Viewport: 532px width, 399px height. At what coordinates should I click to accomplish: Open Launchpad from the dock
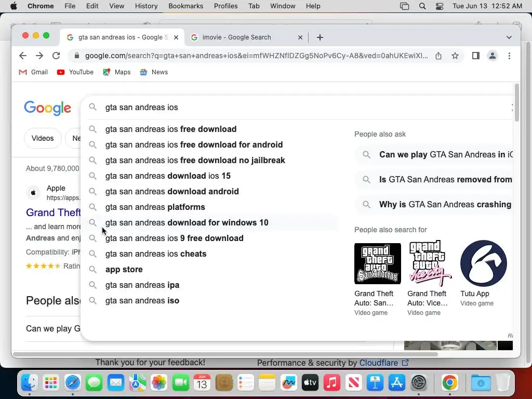[x=51, y=383]
